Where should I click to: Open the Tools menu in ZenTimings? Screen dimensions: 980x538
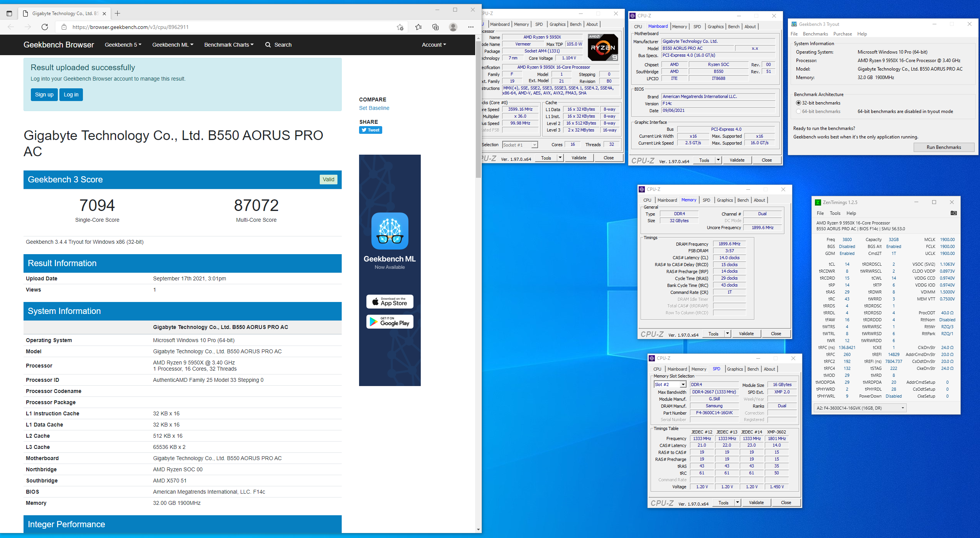[835, 213]
